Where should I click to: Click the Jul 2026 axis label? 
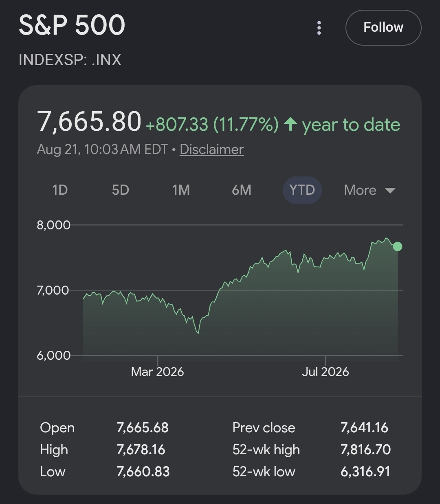click(x=325, y=372)
